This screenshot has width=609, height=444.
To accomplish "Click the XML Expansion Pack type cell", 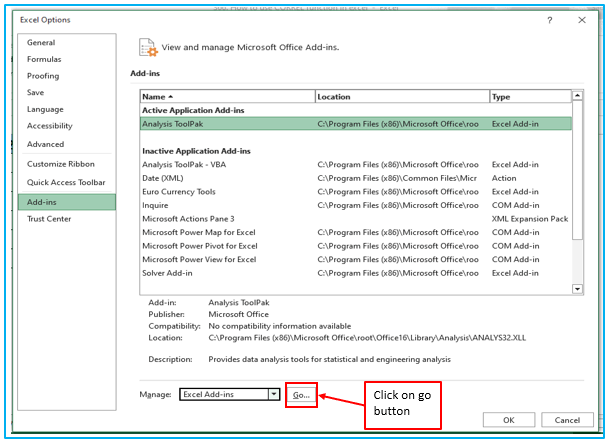I will pos(530,219).
